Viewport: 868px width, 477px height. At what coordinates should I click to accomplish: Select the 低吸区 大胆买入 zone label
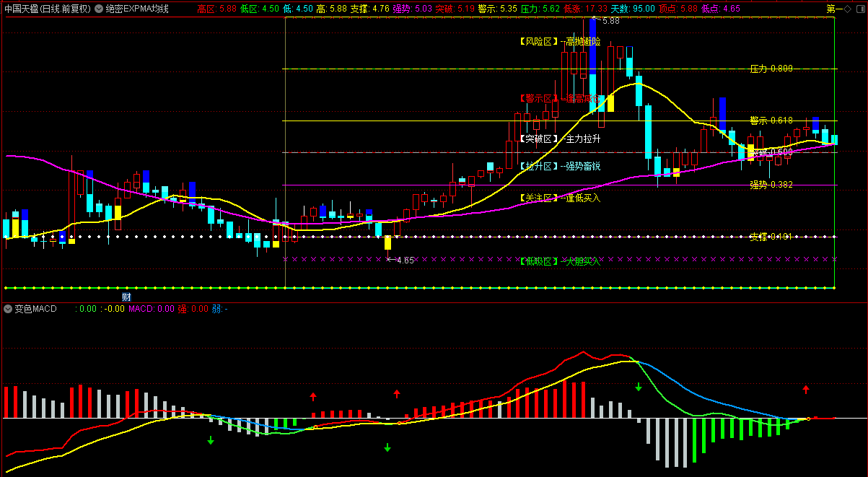(x=559, y=261)
